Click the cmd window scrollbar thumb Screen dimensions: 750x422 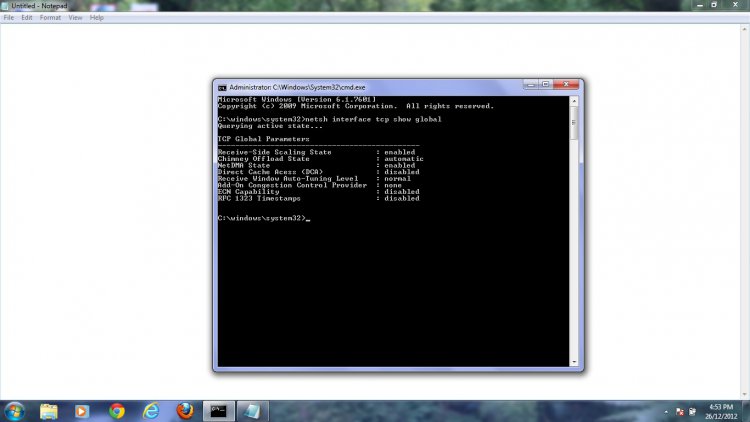click(x=574, y=123)
